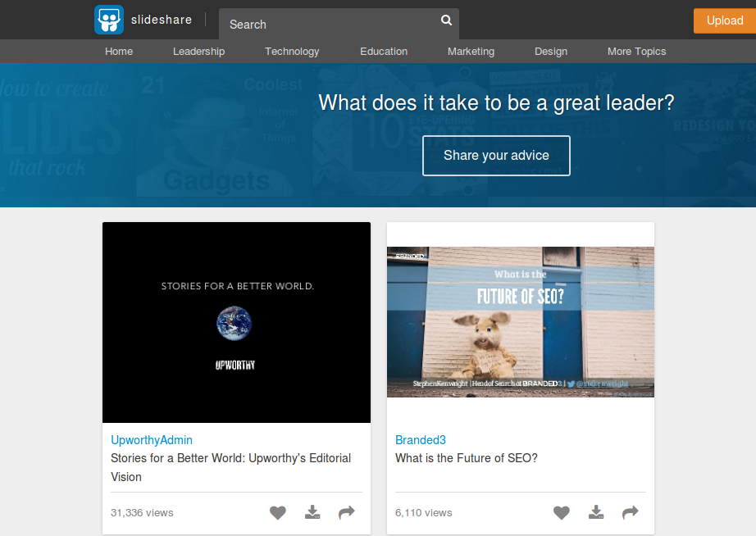Open the Leadership topic
The height and width of the screenshot is (536, 756).
pos(198,52)
